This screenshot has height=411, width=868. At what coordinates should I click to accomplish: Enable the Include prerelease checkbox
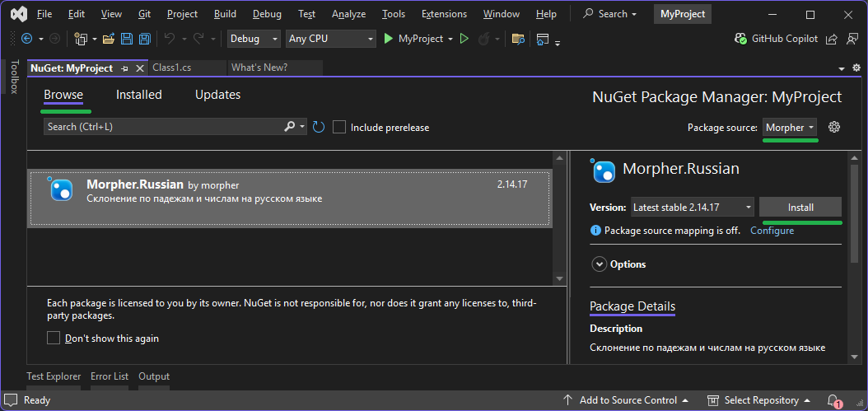click(x=339, y=128)
